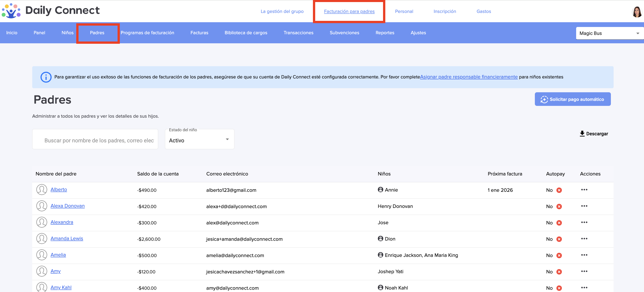This screenshot has width=644, height=292.
Task: Click the red autopay X for Alexa Donovan
Action: tap(559, 207)
